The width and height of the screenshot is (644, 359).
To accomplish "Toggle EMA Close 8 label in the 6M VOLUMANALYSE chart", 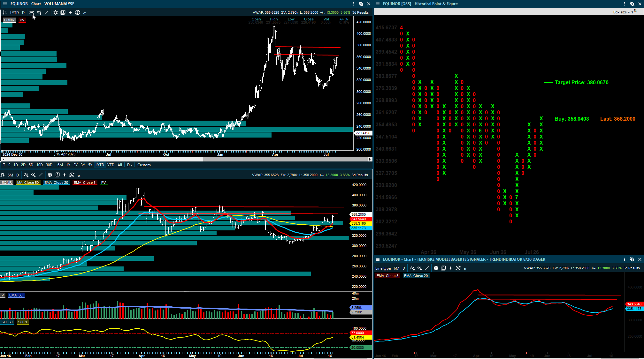I will coord(85,183).
